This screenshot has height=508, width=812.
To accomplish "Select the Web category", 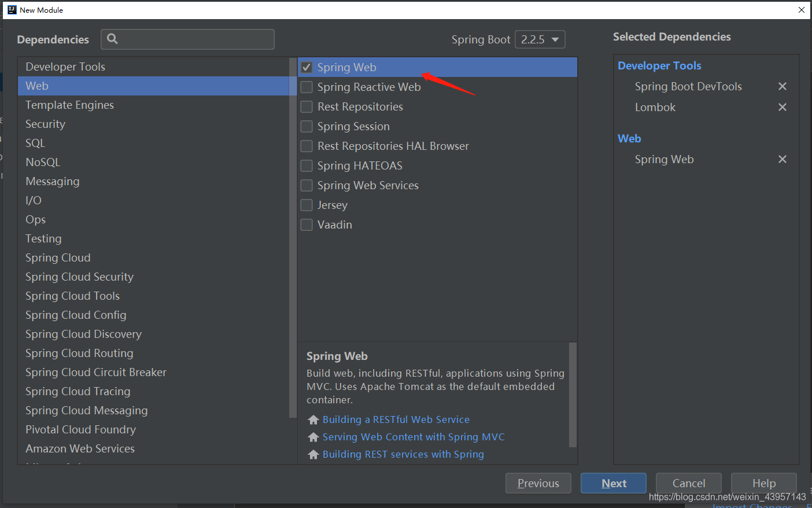I will click(153, 86).
